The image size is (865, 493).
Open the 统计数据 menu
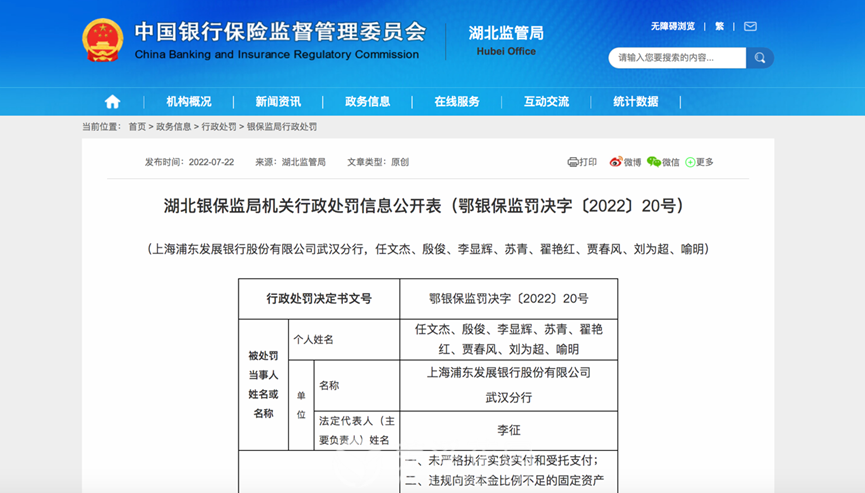(636, 101)
